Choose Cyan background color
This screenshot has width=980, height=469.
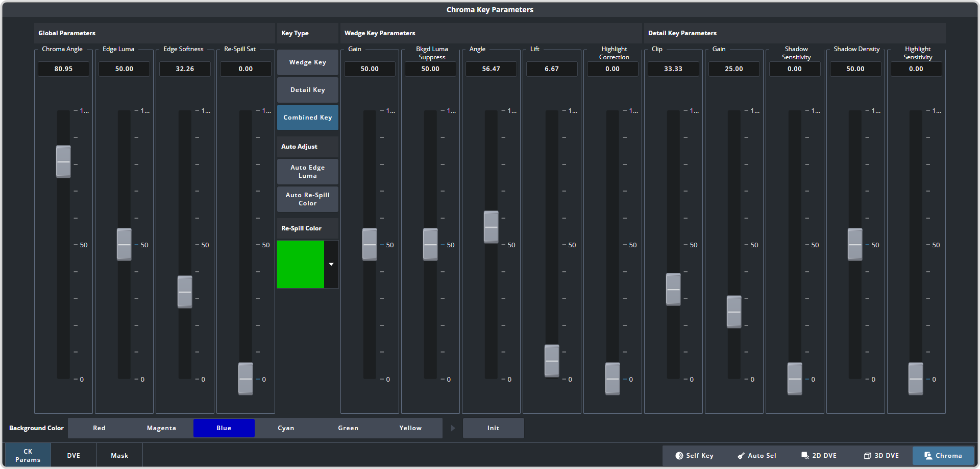(x=286, y=428)
